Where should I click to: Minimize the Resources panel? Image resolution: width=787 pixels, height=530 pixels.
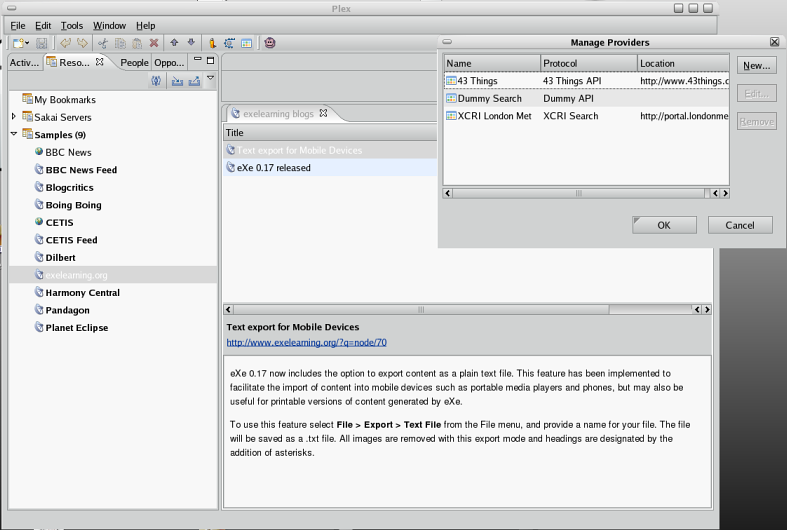click(x=198, y=60)
